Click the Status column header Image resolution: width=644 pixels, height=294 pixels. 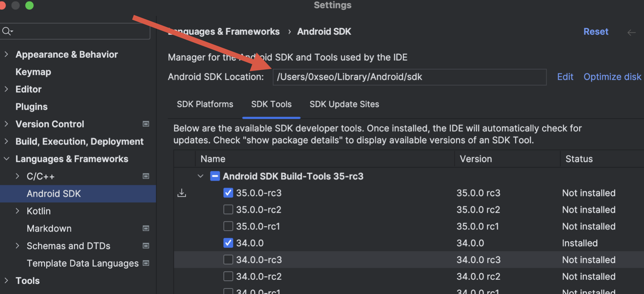tap(579, 159)
